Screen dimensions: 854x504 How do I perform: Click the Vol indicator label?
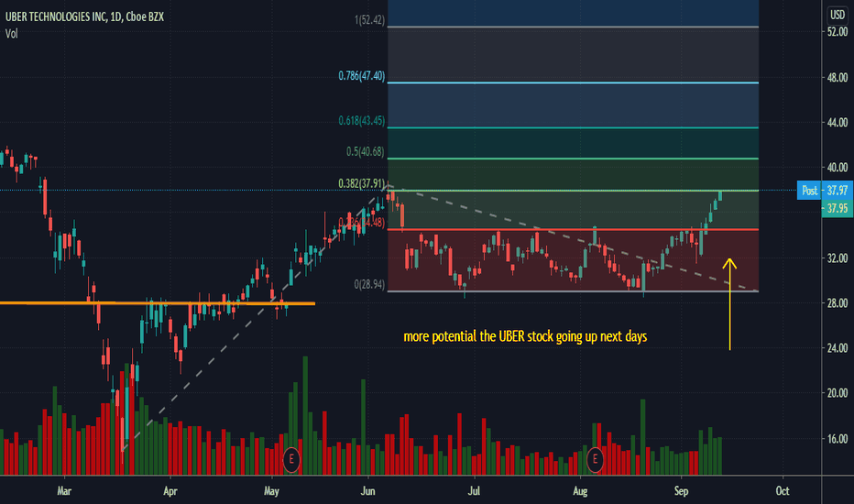tap(11, 34)
